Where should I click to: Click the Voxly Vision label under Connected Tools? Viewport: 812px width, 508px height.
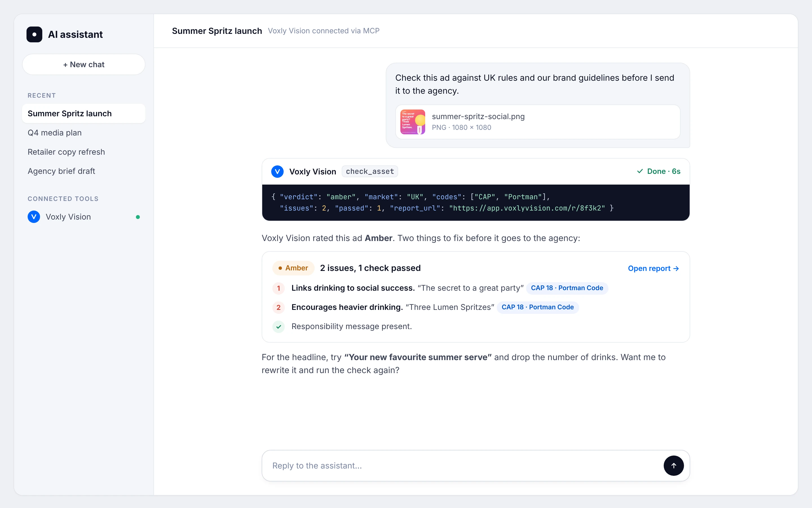68,217
